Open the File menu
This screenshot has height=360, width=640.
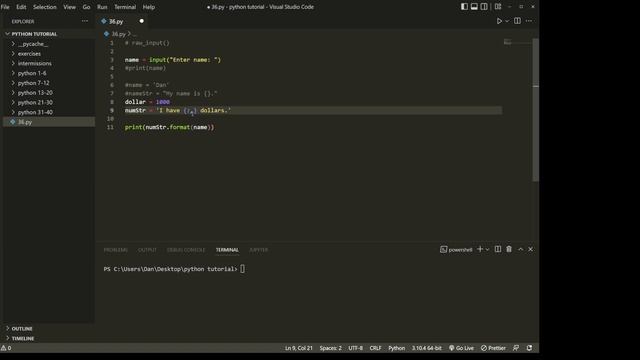click(x=5, y=7)
